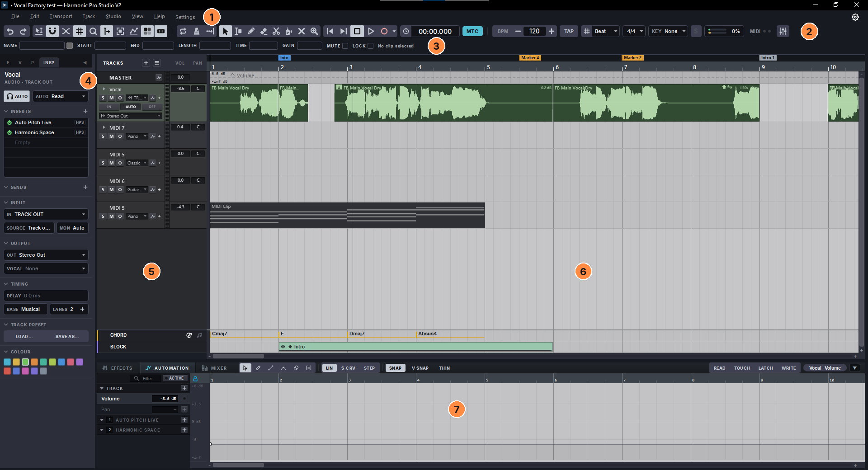
Task: Click the Redo arrow in the toolbar
Action: (24, 31)
